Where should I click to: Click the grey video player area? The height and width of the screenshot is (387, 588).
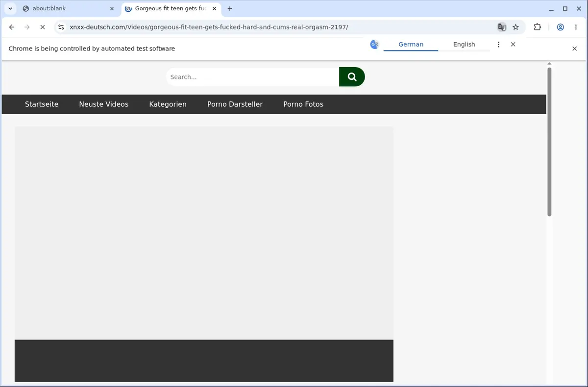point(204,233)
